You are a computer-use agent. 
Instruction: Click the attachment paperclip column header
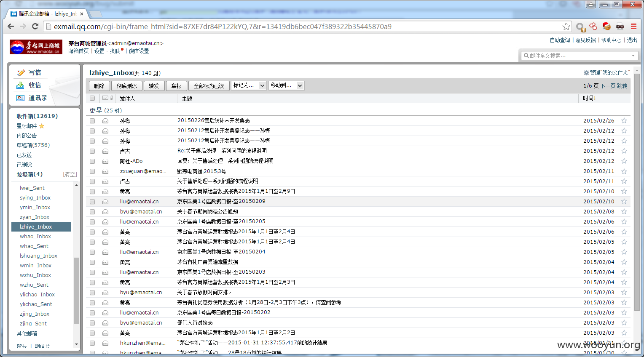111,98
